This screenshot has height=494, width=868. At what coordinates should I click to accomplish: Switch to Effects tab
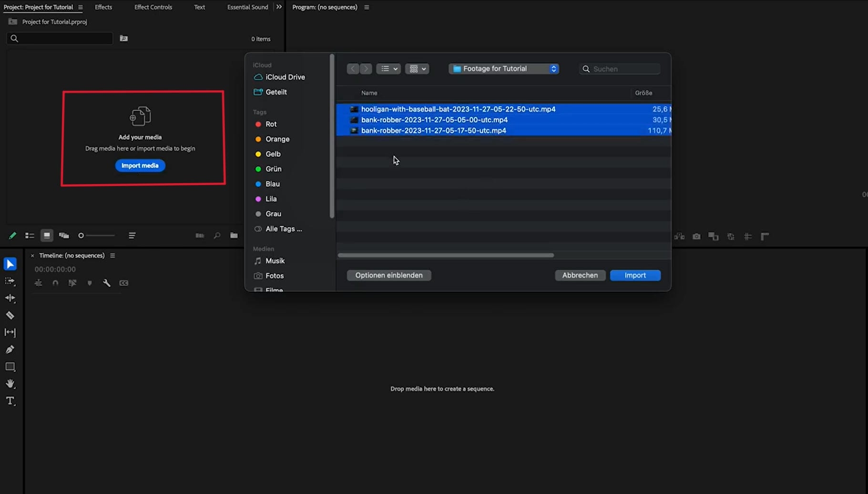coord(103,7)
